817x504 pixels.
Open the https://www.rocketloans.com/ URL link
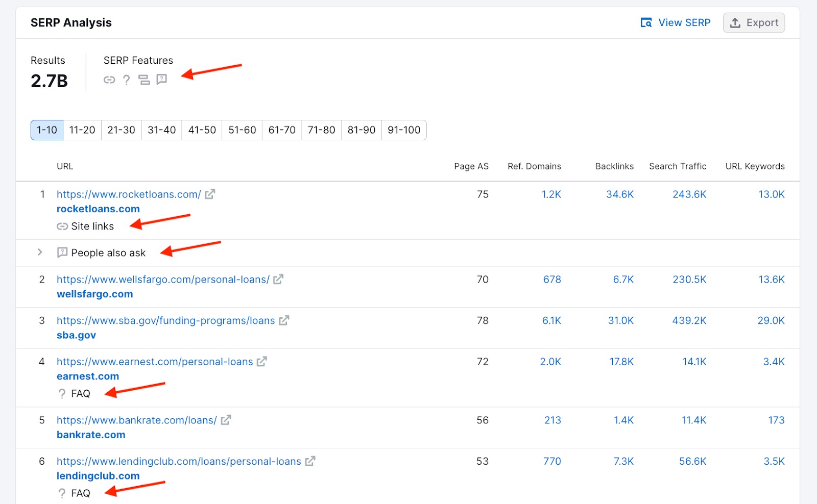point(129,194)
